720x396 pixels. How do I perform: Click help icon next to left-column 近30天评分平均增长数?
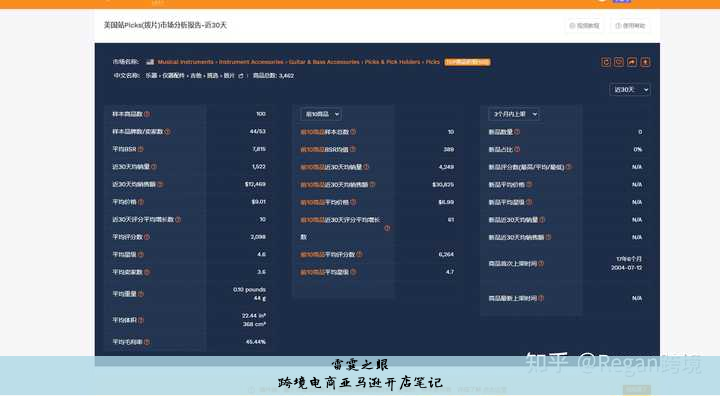[178, 219]
